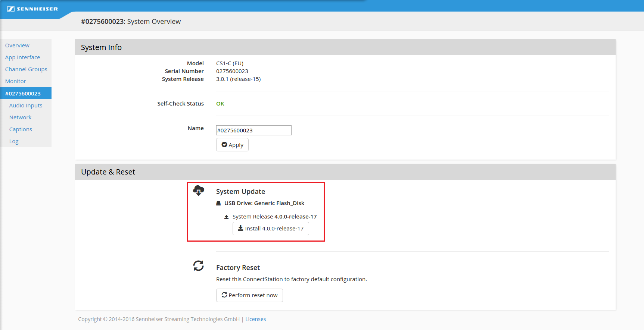Click download arrow icon beside System Release
This screenshot has height=330, width=644.
(x=226, y=217)
